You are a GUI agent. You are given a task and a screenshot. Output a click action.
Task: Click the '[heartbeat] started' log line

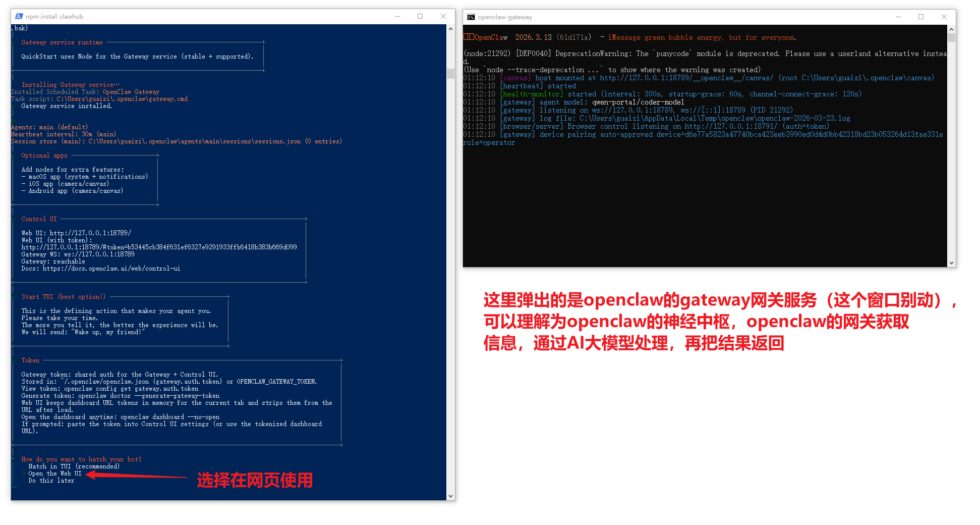[520, 86]
